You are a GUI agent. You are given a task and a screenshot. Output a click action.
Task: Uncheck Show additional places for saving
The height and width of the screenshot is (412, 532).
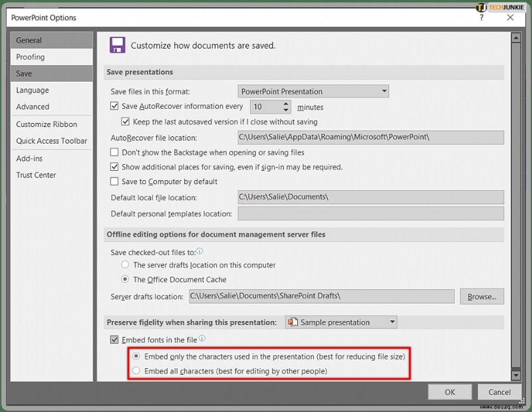(114, 167)
